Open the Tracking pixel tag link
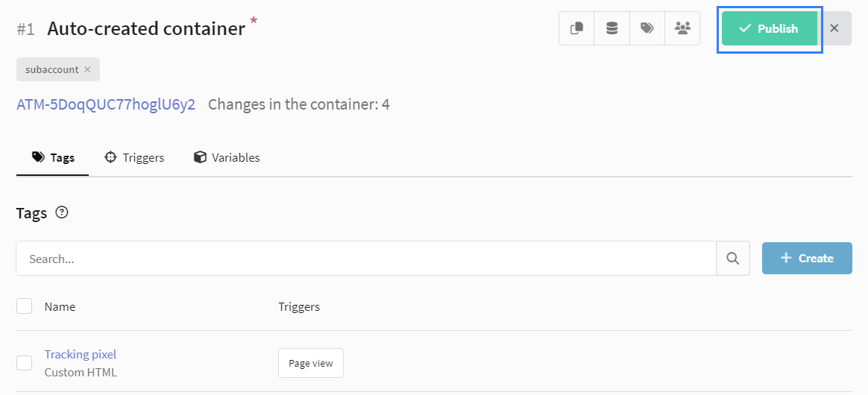The width and height of the screenshot is (868, 395). coord(81,354)
